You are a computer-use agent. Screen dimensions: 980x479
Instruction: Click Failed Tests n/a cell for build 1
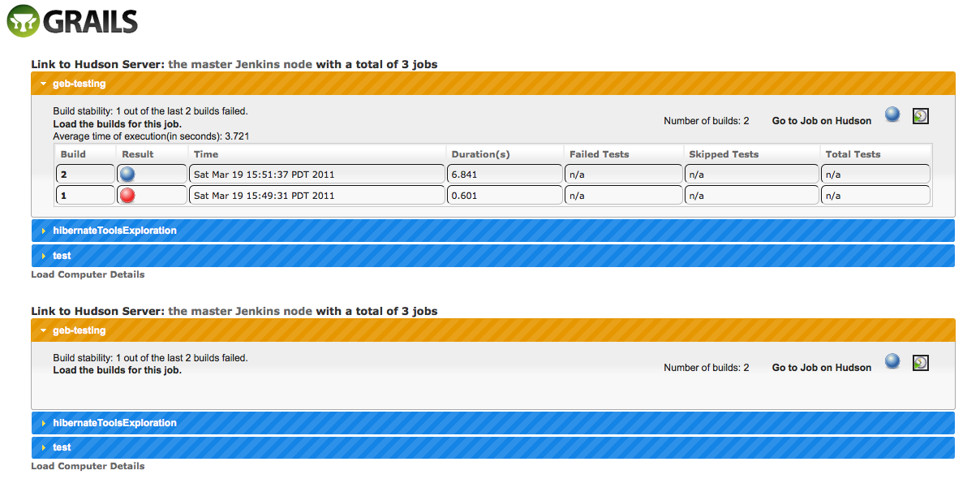(623, 196)
